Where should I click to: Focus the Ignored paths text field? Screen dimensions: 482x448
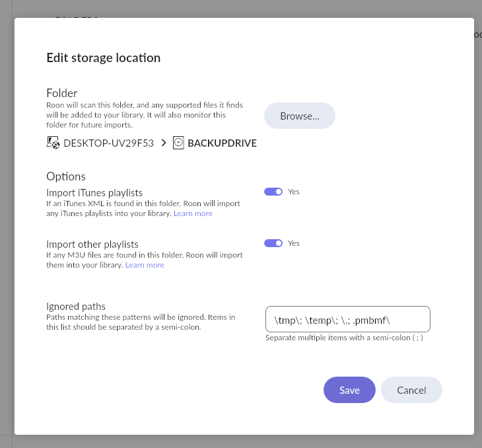click(x=347, y=319)
